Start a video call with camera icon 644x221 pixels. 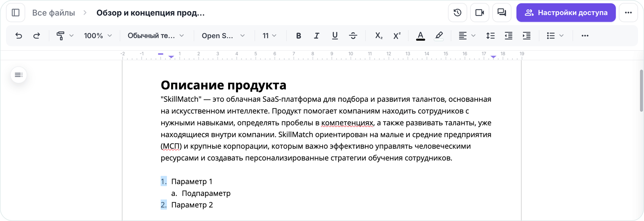[479, 13]
